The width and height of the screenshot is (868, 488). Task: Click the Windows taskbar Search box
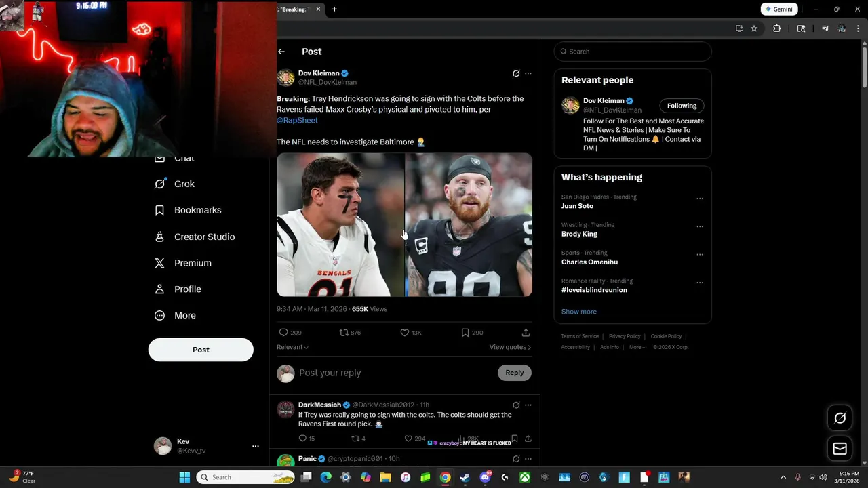[x=246, y=477]
